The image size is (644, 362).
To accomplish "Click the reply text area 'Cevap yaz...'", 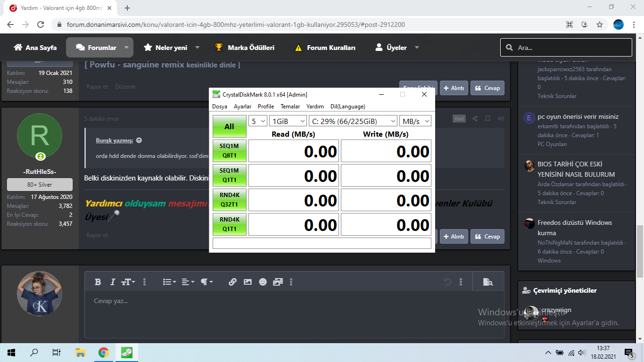I will tap(294, 314).
